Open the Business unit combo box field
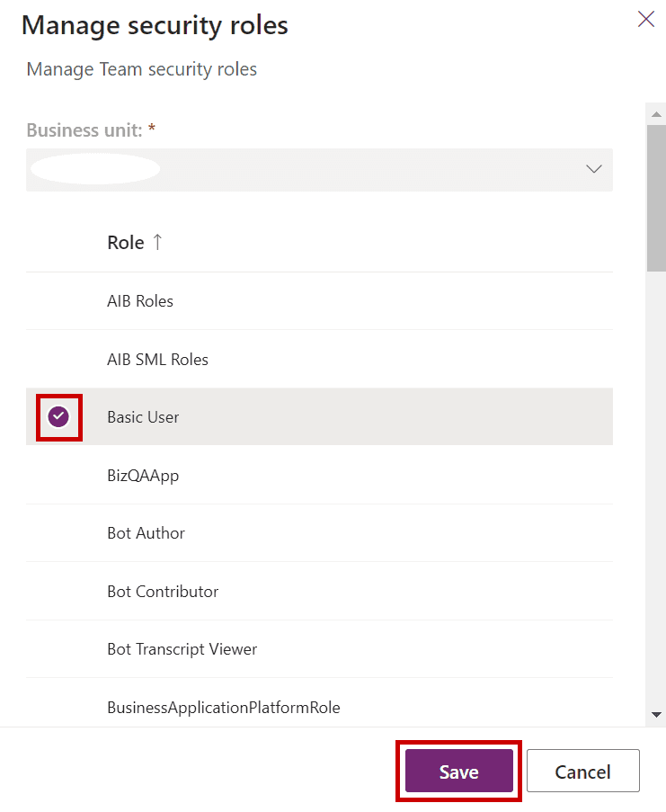The image size is (666, 812). coord(319,170)
